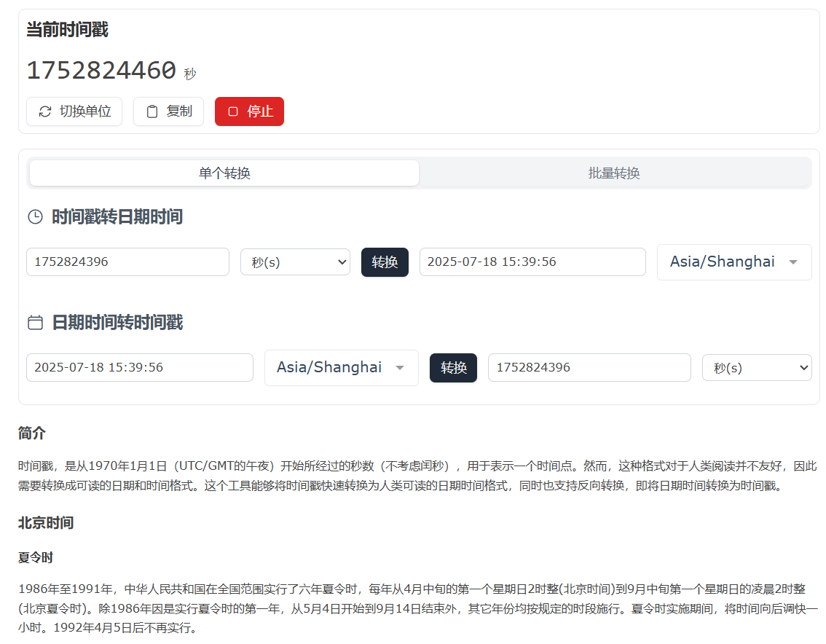
Task: Click the 秒 unit label beside the current timestamp
Action: coord(190,74)
